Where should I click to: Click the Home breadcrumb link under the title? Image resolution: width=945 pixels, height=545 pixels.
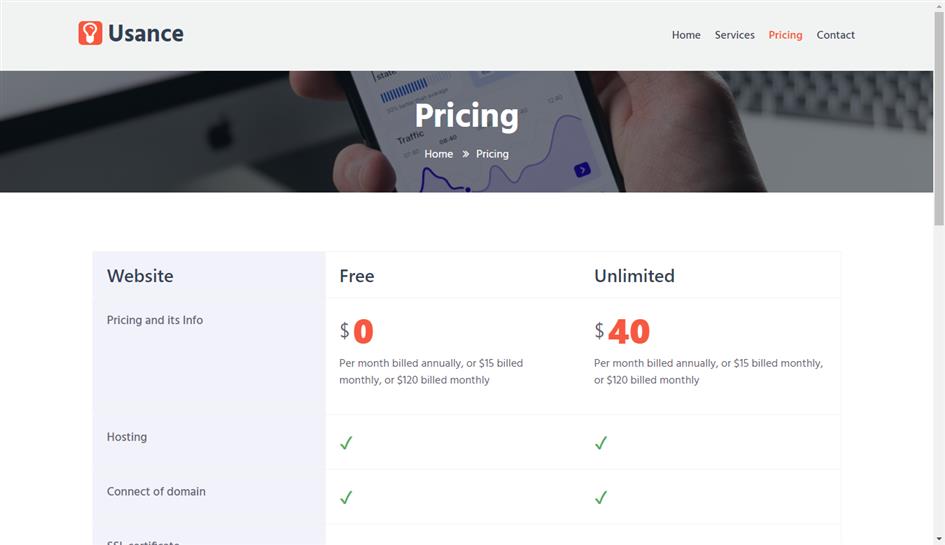(x=438, y=154)
